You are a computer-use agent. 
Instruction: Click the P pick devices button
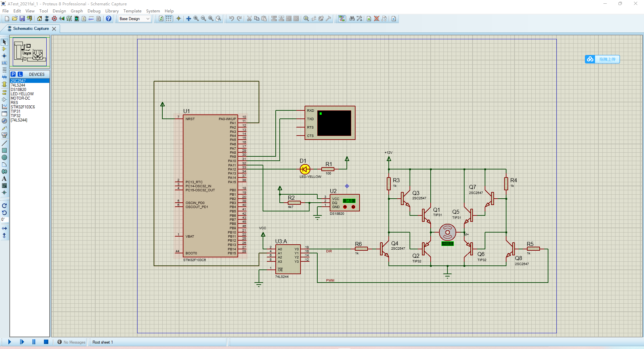coord(13,74)
